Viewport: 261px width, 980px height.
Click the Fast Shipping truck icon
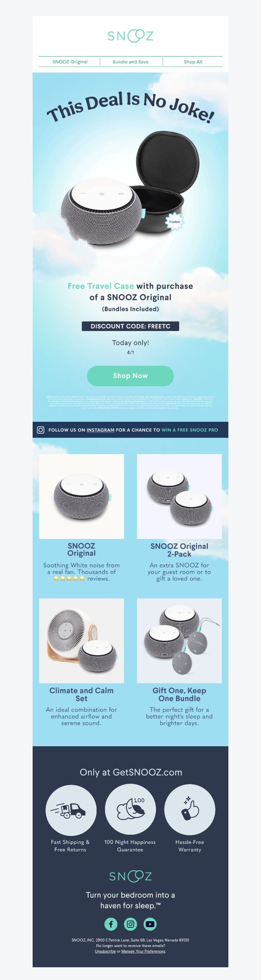pos(71,810)
